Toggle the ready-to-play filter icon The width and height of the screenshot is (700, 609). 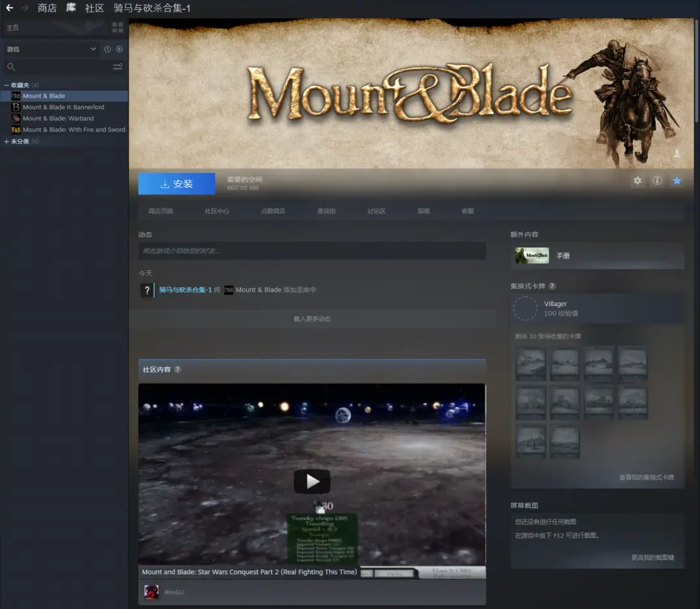click(x=120, y=49)
